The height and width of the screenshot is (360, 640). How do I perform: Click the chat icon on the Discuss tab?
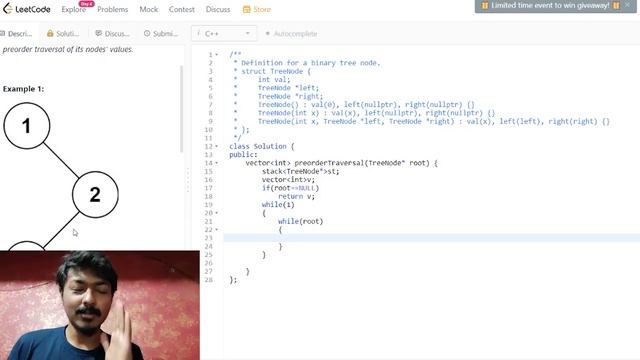(x=98, y=33)
